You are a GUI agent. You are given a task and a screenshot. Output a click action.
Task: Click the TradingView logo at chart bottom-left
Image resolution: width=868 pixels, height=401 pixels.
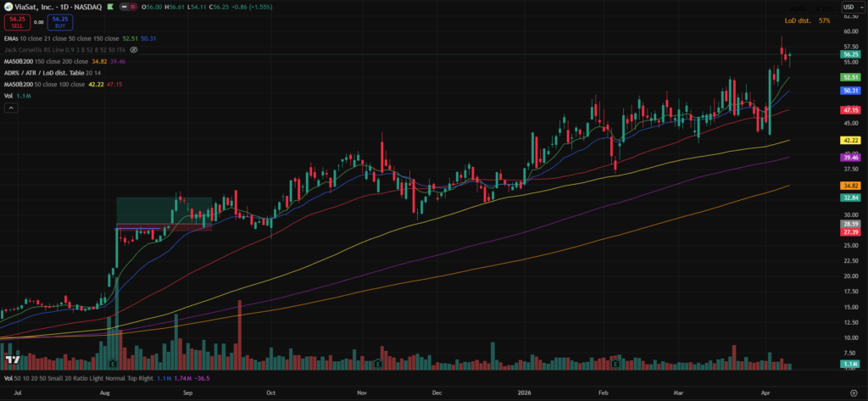(11, 360)
